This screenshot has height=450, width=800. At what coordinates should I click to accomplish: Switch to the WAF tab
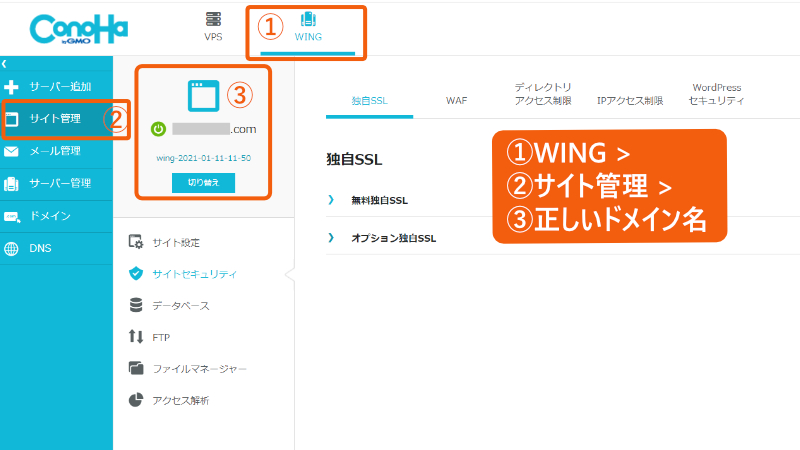pos(456,101)
